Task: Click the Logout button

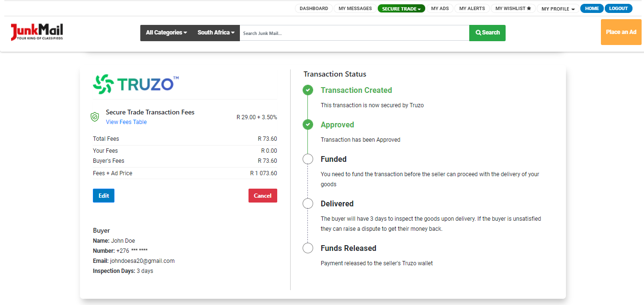Action: click(x=618, y=9)
